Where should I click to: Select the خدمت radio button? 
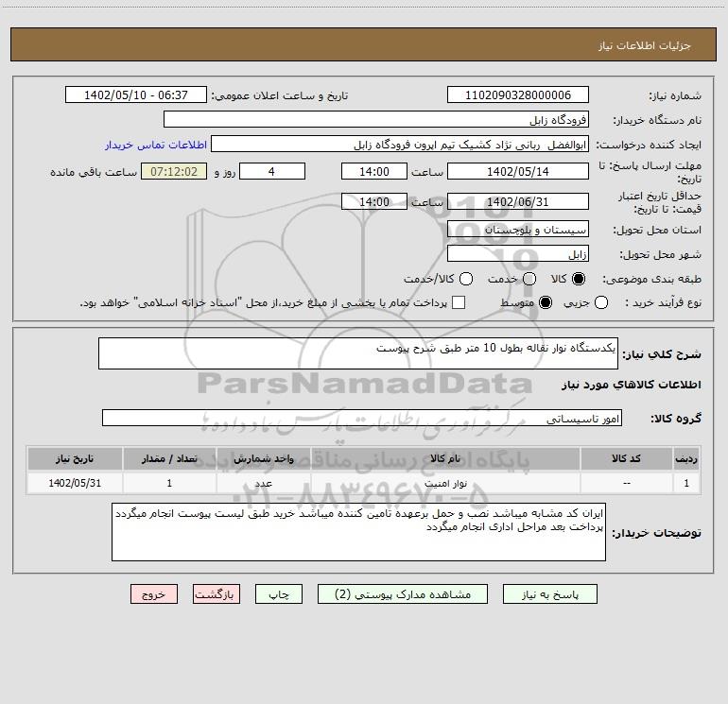tap(529, 279)
